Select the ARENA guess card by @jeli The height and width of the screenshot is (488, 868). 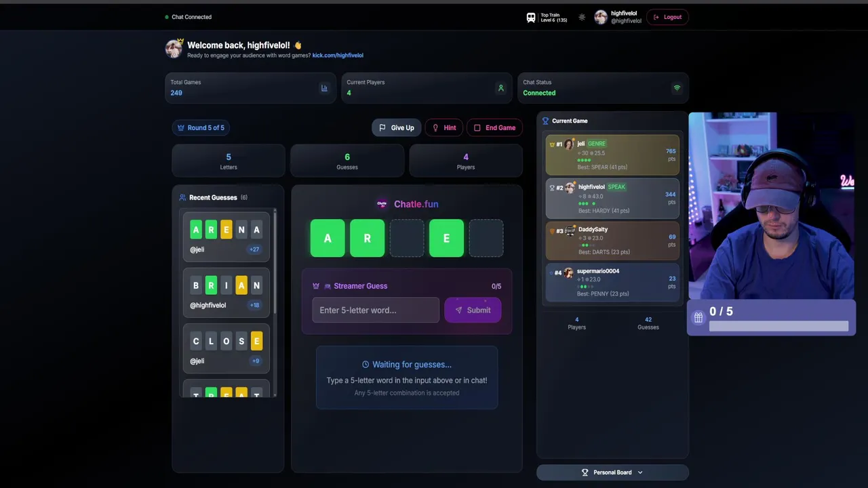point(226,237)
